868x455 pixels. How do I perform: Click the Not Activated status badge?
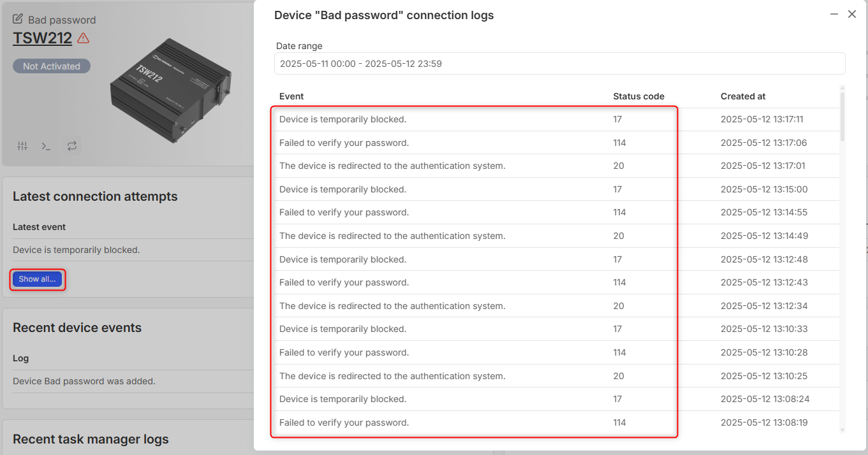(52, 66)
